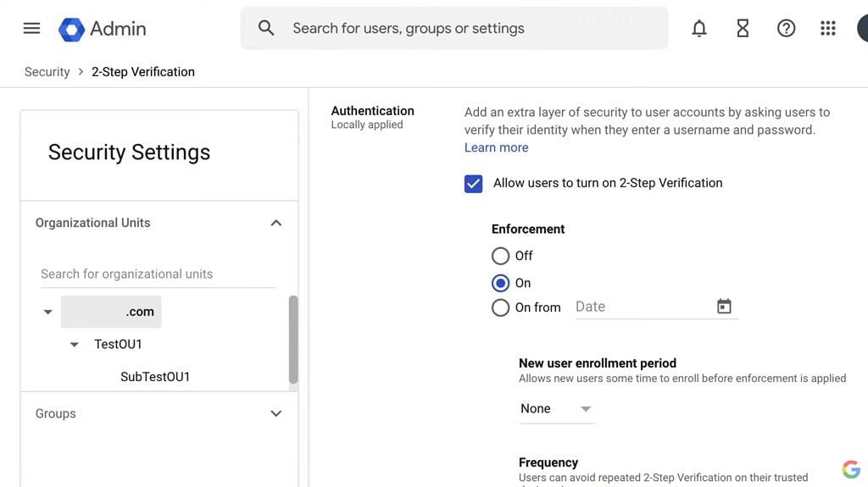Open the Google apps grid
This screenshot has width=868, height=487.
(x=828, y=28)
